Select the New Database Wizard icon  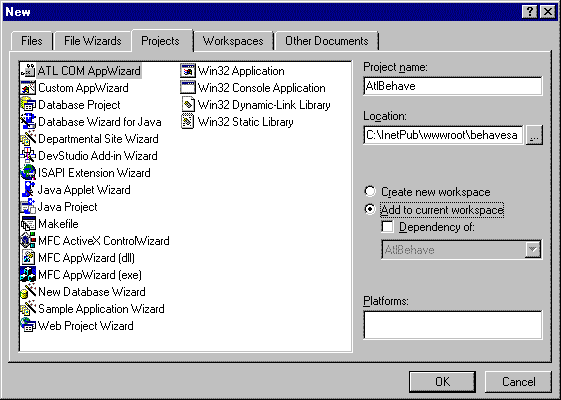coord(28,292)
